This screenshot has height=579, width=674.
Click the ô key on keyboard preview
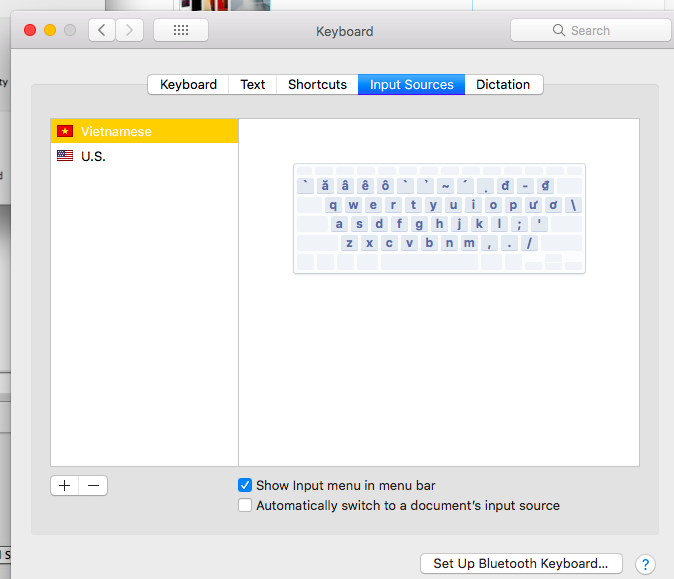coord(386,186)
